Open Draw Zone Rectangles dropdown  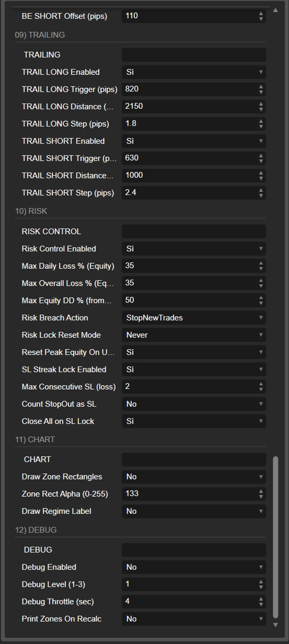pos(194,477)
